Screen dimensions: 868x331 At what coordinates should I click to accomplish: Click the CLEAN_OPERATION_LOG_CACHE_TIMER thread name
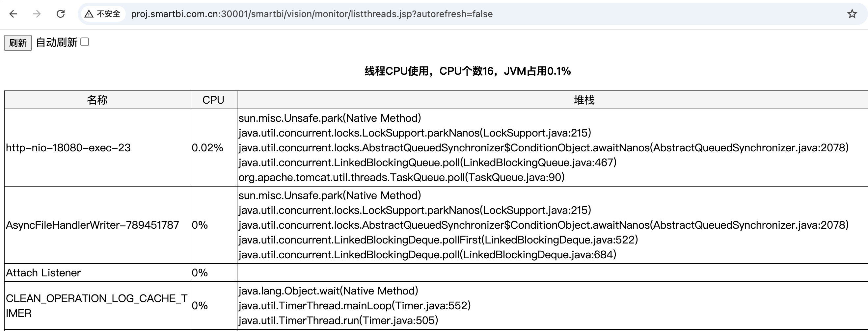pyautogui.click(x=97, y=306)
